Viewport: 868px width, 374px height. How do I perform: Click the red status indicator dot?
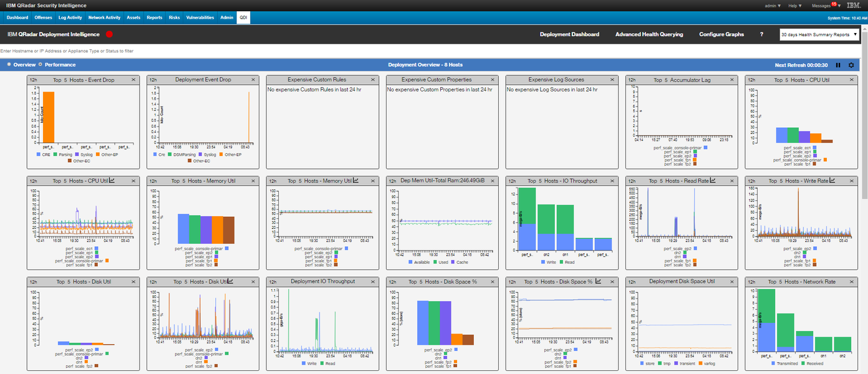[x=109, y=34]
